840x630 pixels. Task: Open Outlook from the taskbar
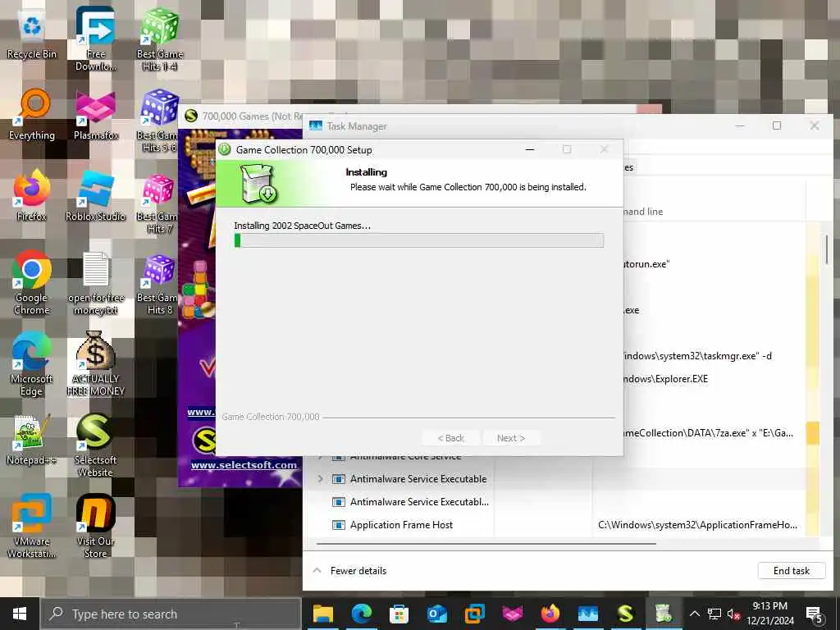[437, 614]
